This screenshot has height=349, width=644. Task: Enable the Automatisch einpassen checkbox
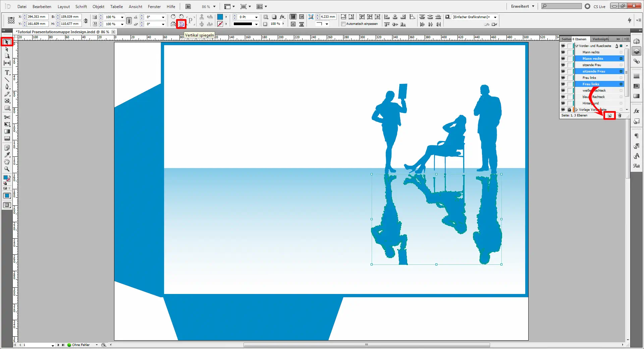pyautogui.click(x=343, y=24)
